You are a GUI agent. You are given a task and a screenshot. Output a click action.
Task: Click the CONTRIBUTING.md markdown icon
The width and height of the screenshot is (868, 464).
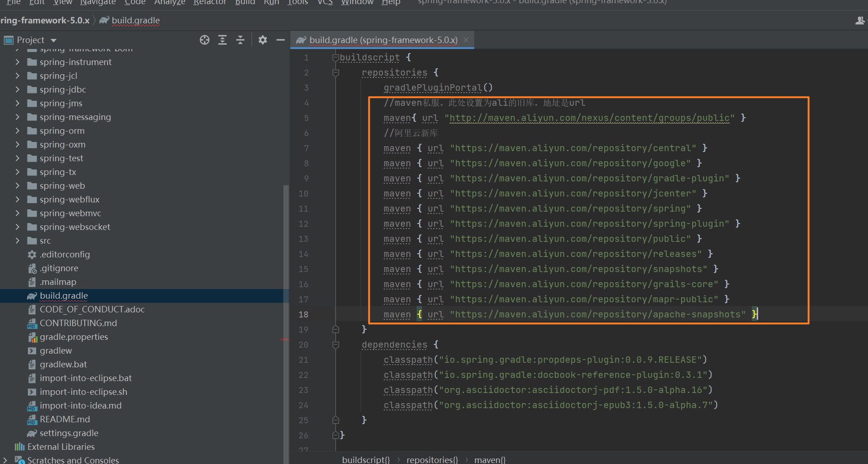click(32, 323)
